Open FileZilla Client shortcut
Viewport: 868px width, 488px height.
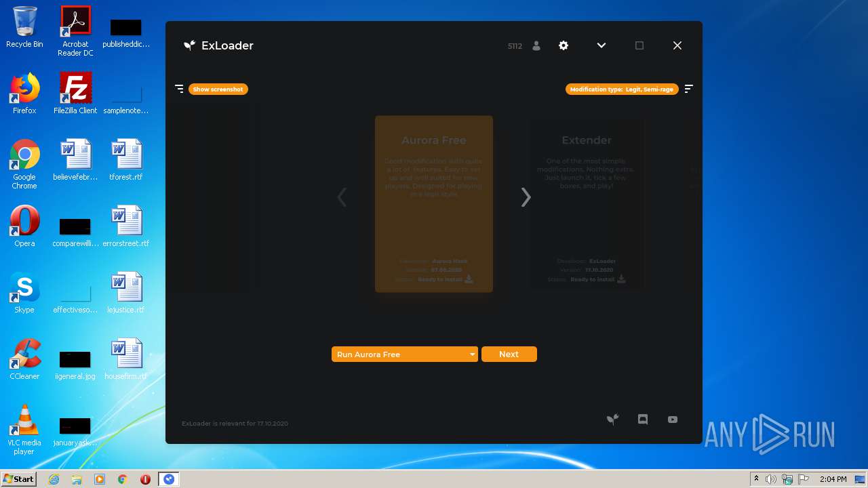[x=75, y=94]
